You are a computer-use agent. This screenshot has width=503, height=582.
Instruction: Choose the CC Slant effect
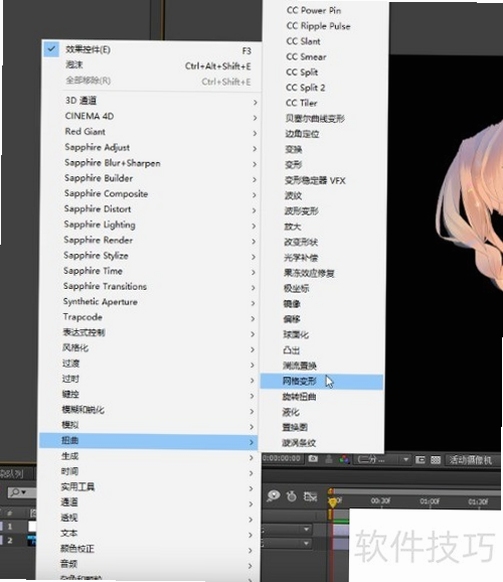click(x=325, y=41)
